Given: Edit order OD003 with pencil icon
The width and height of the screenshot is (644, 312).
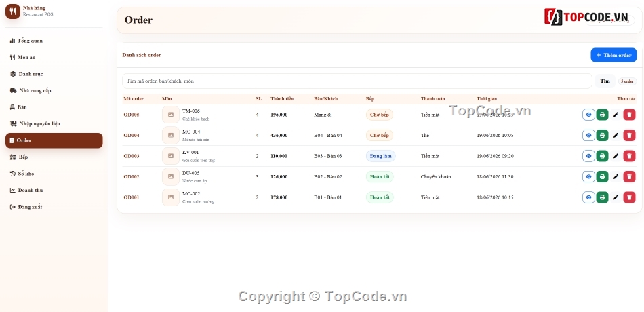Looking at the screenshot, I should pyautogui.click(x=616, y=156).
